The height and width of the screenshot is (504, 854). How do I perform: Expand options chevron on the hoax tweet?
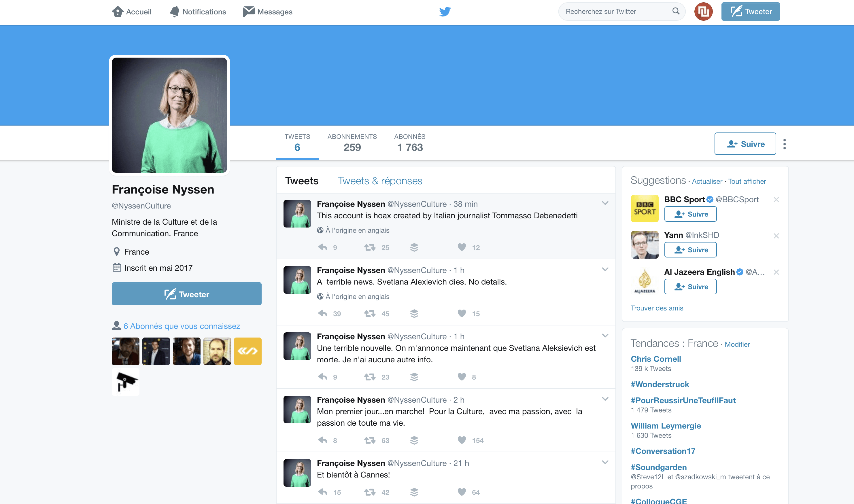(x=605, y=203)
